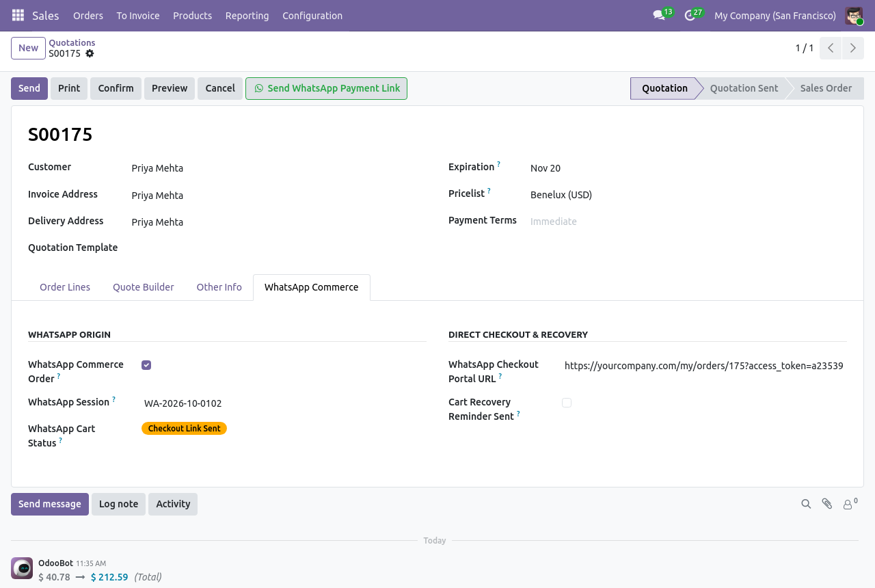Open the Payment Terms Immediate field
The width and height of the screenshot is (875, 588).
(x=688, y=222)
